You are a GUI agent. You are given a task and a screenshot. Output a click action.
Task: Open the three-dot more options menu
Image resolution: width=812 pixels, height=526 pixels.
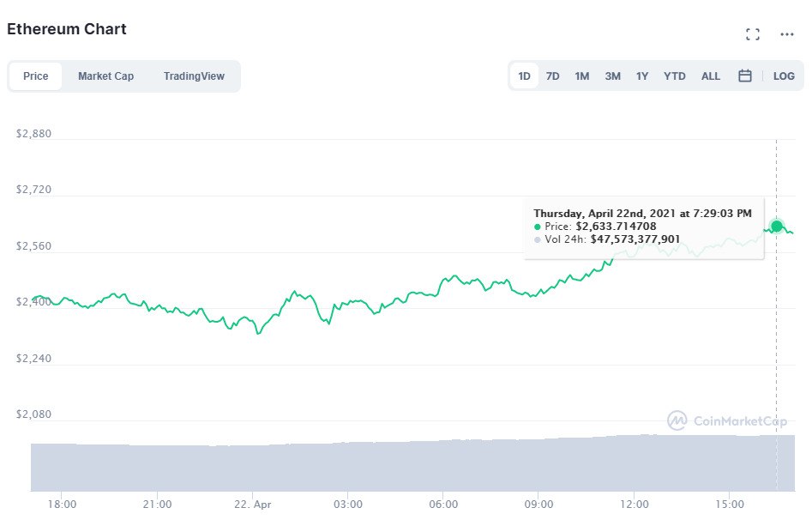(786, 34)
